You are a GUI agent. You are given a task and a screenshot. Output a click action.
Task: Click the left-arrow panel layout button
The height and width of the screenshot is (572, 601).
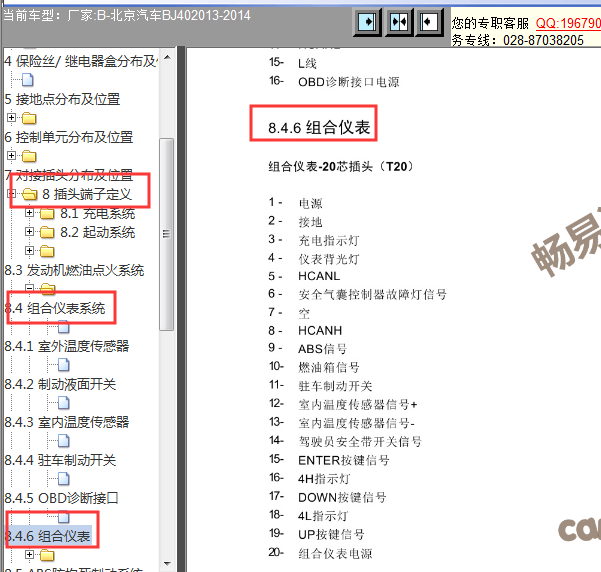pos(429,22)
